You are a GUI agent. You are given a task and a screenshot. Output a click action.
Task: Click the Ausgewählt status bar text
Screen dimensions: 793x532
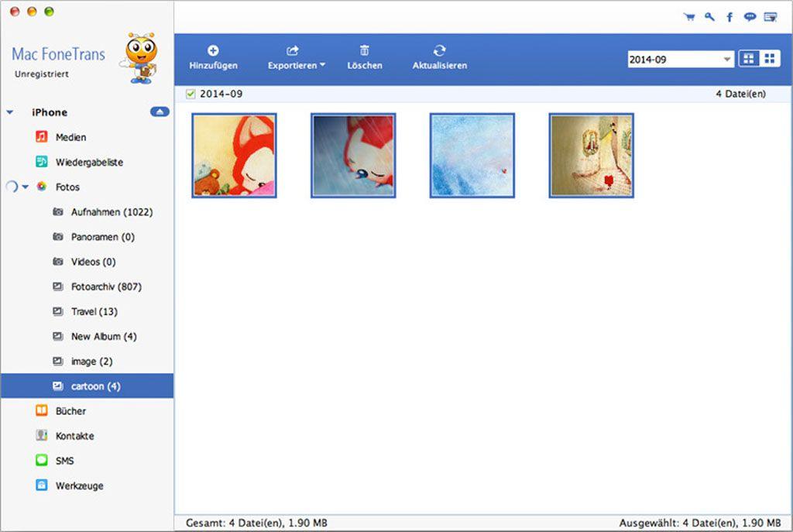[x=700, y=523]
